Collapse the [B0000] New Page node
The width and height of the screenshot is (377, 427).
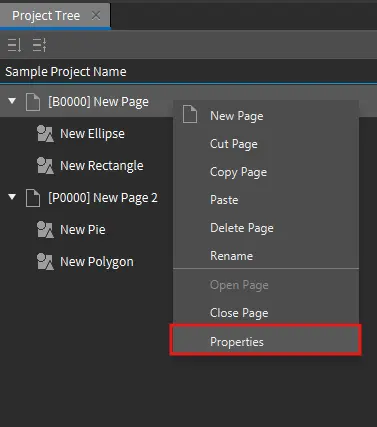[12, 100]
